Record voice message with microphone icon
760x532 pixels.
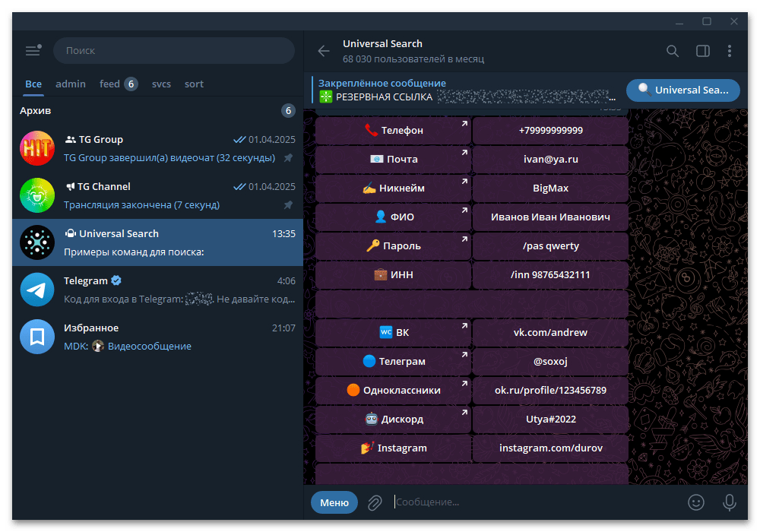click(x=730, y=502)
